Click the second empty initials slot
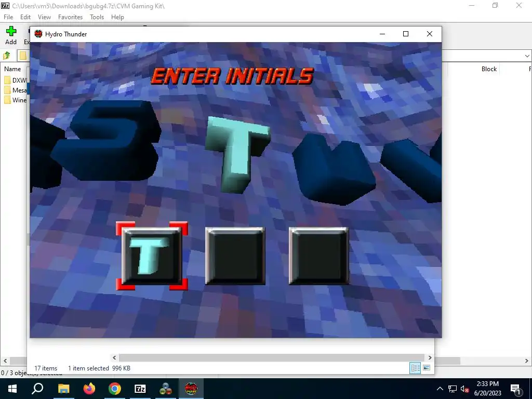Screen dimensions: 532x399 (x=235, y=256)
